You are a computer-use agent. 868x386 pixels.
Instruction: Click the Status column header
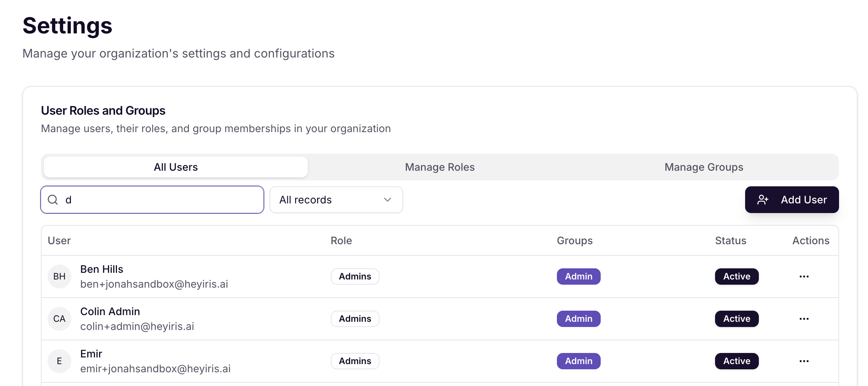click(x=731, y=241)
